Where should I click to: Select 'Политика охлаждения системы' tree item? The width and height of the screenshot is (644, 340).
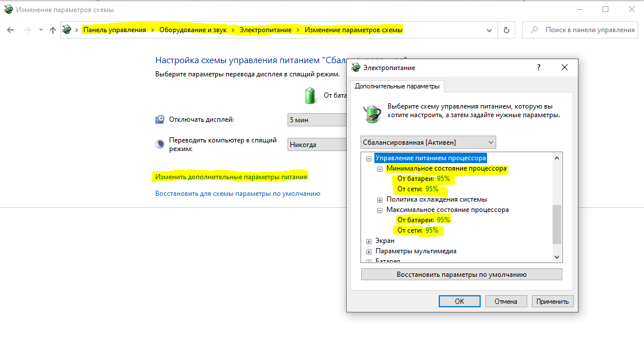pos(436,199)
